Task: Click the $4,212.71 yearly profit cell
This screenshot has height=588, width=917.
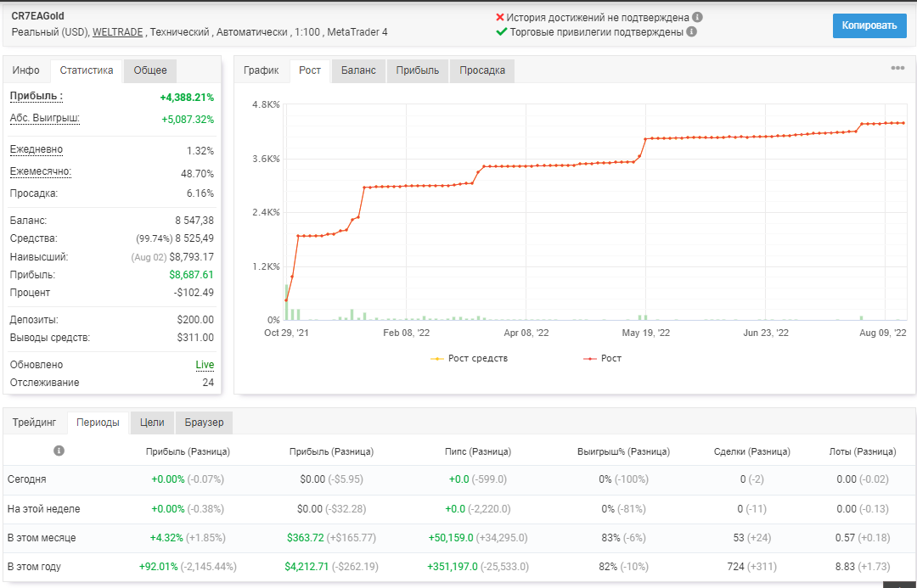Action: tap(307, 567)
